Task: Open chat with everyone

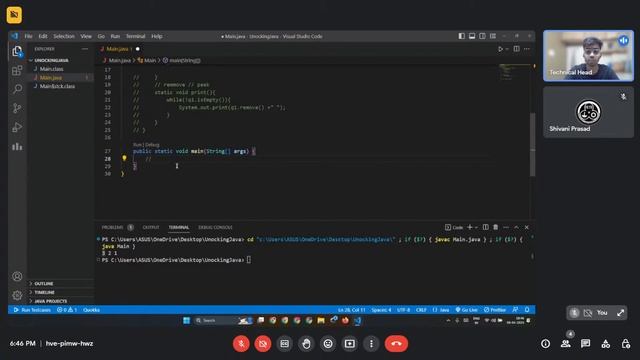Action: coord(585,344)
